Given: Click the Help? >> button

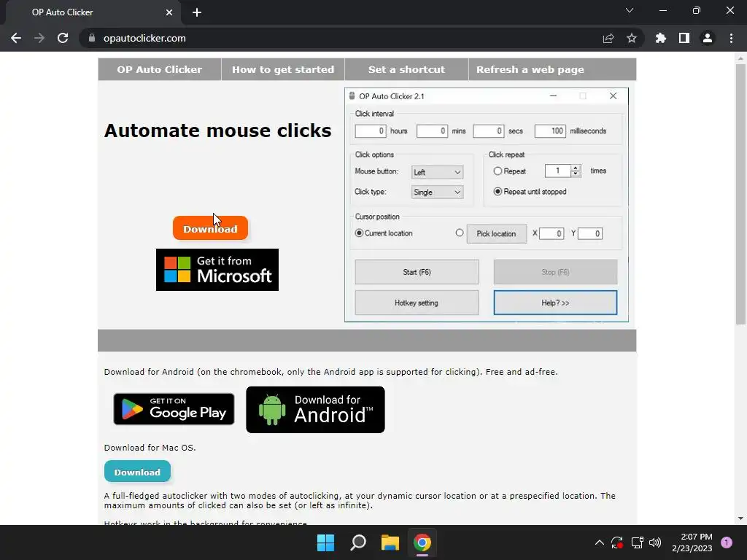Looking at the screenshot, I should (x=555, y=303).
